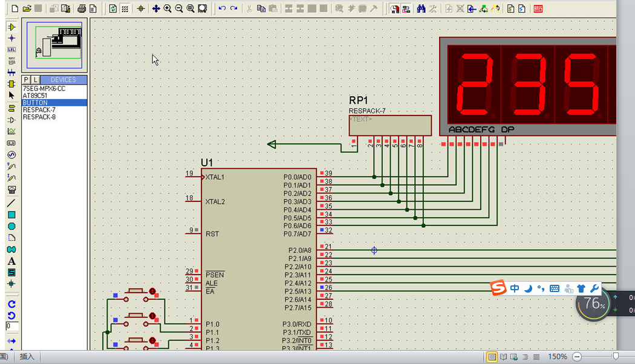Select buses mode tool
Image resolution: width=635 pixels, height=364 pixels.
pyautogui.click(x=11, y=73)
